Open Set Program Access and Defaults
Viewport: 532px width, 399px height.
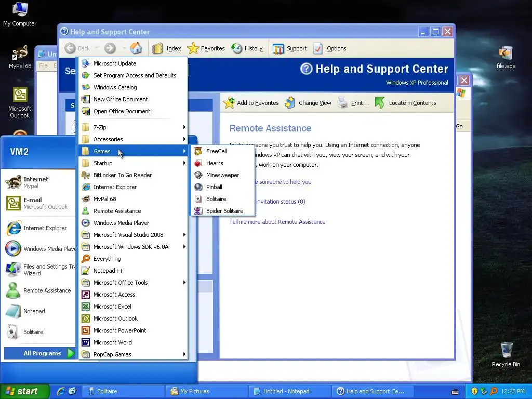click(134, 75)
